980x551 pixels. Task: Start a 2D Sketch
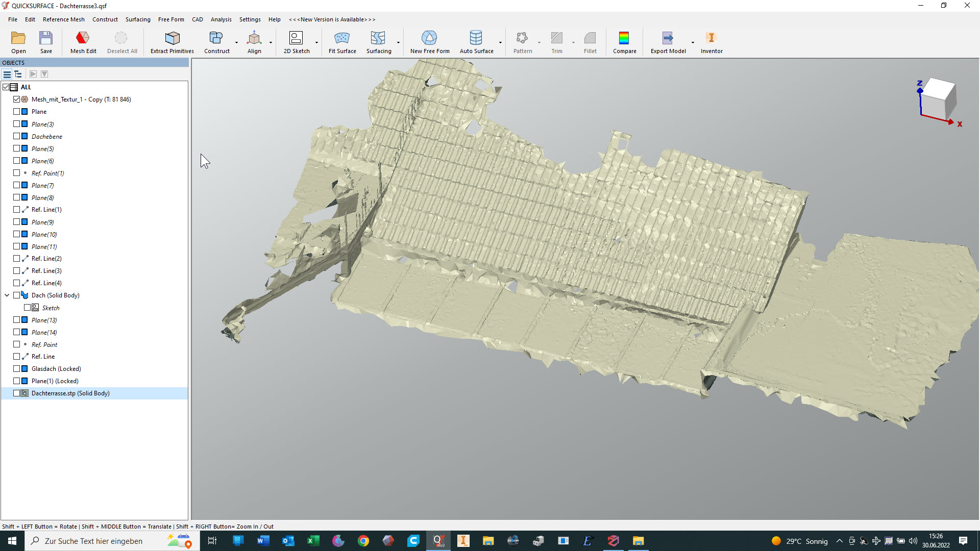point(296,42)
